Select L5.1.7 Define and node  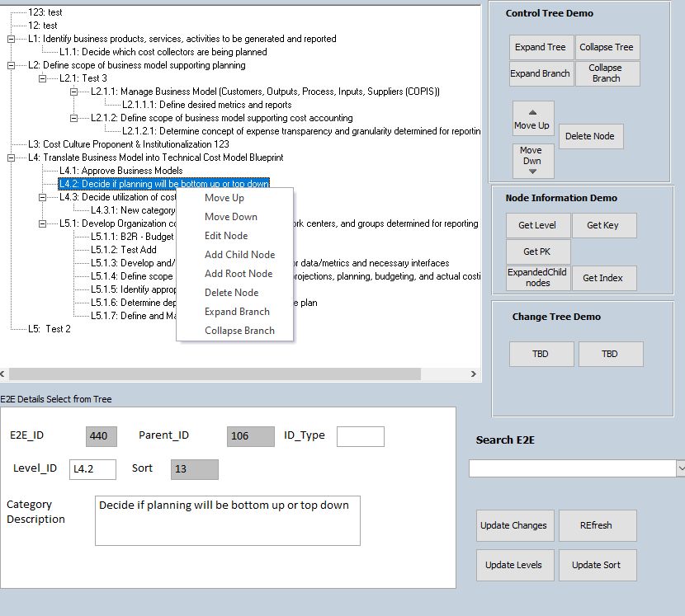tap(133, 316)
